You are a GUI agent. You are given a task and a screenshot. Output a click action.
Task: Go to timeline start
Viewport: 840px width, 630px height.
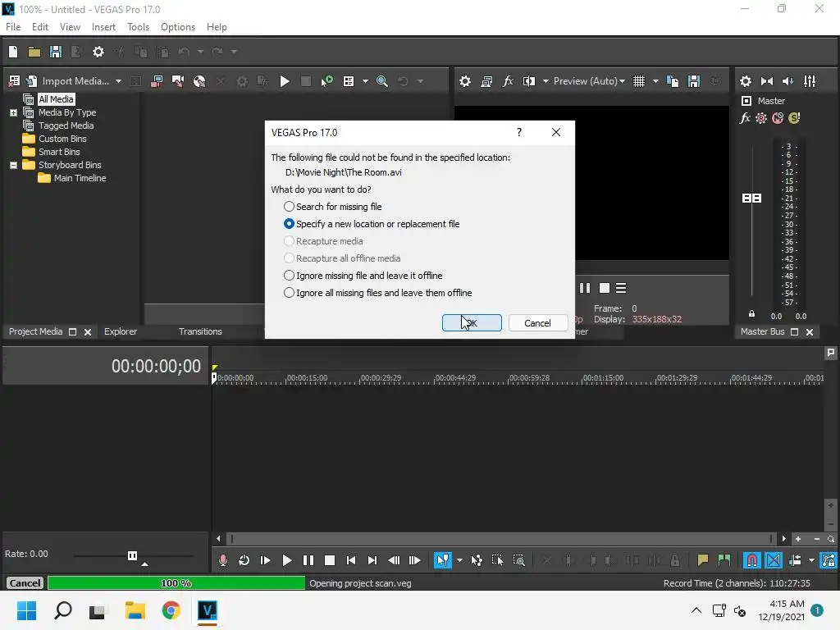pos(351,560)
